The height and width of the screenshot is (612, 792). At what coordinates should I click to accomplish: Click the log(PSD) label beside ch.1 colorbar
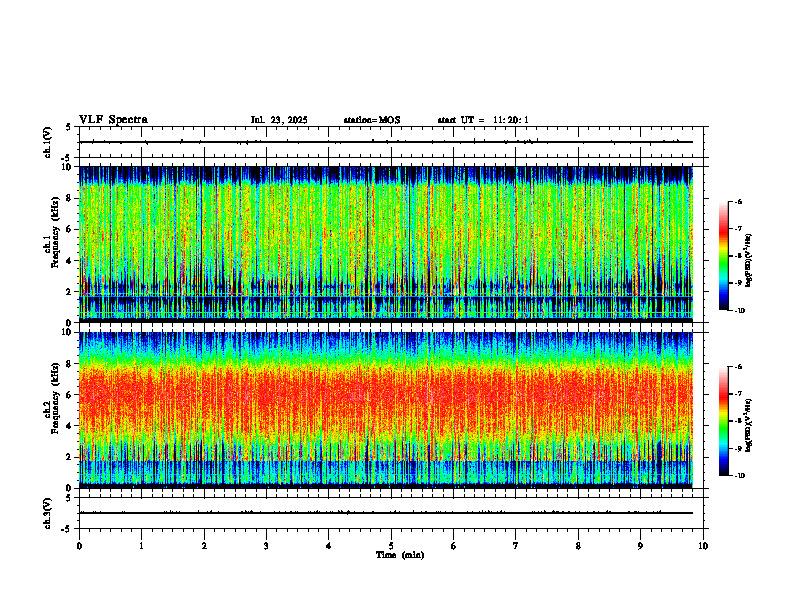749,261
